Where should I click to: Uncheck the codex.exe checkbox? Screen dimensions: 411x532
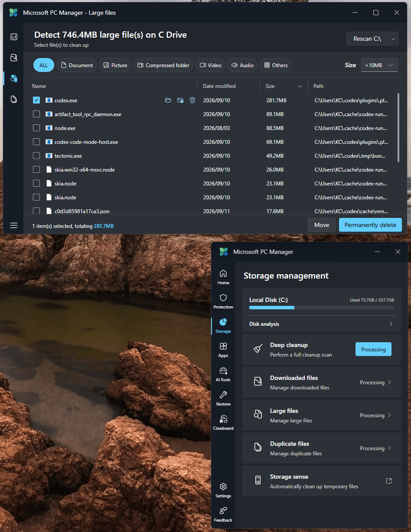pos(36,100)
